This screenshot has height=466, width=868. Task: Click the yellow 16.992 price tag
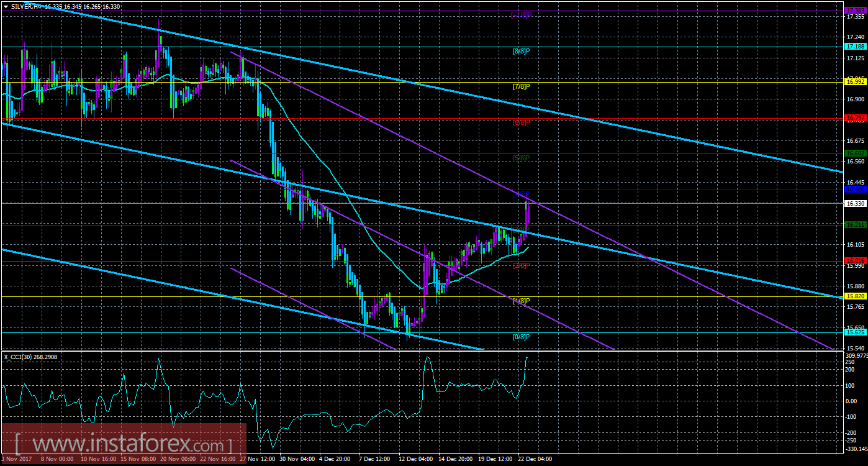click(x=855, y=81)
